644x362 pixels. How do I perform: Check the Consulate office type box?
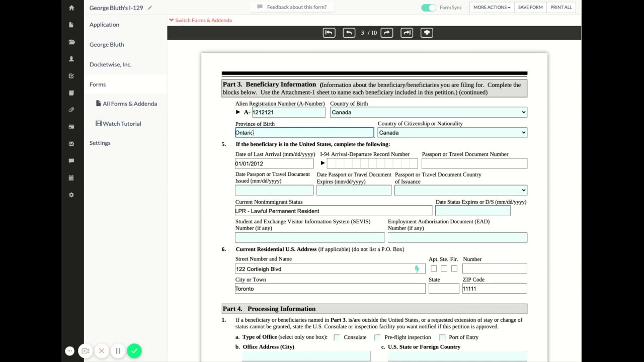337,337
